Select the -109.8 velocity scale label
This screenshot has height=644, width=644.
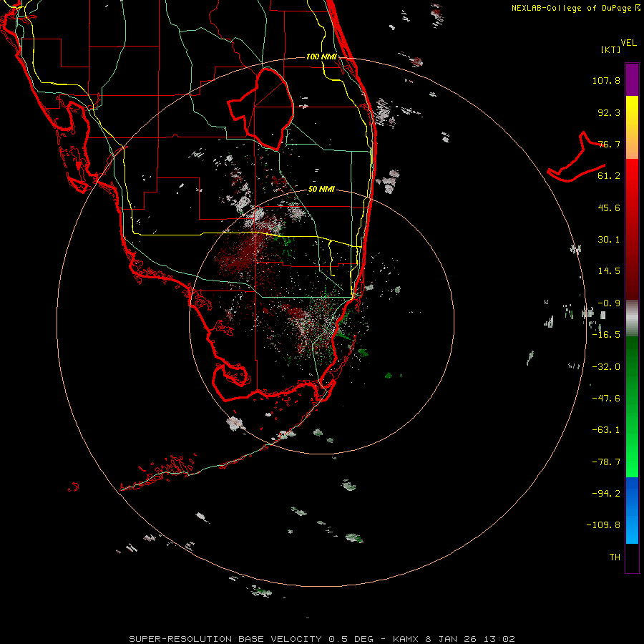(603, 525)
